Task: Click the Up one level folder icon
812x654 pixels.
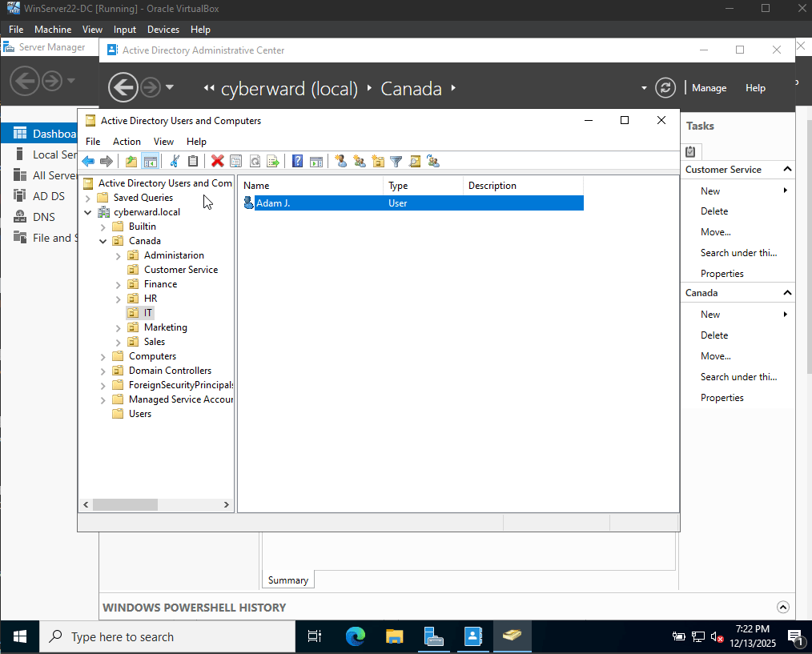Action: tap(131, 161)
